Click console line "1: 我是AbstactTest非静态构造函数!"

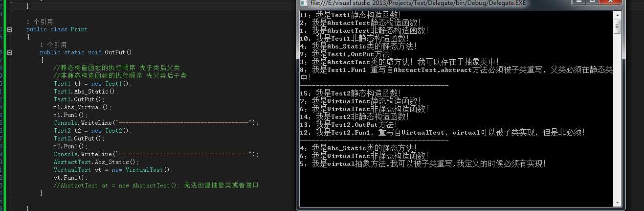[364, 31]
